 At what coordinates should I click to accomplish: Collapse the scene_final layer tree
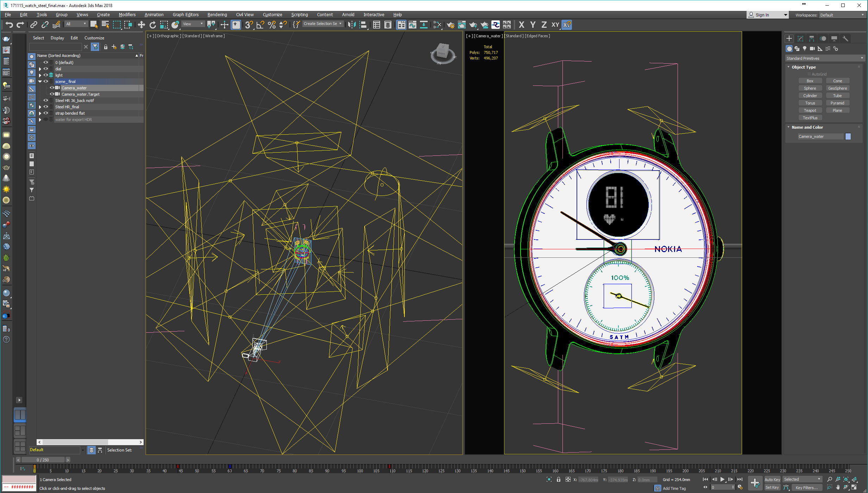point(40,82)
